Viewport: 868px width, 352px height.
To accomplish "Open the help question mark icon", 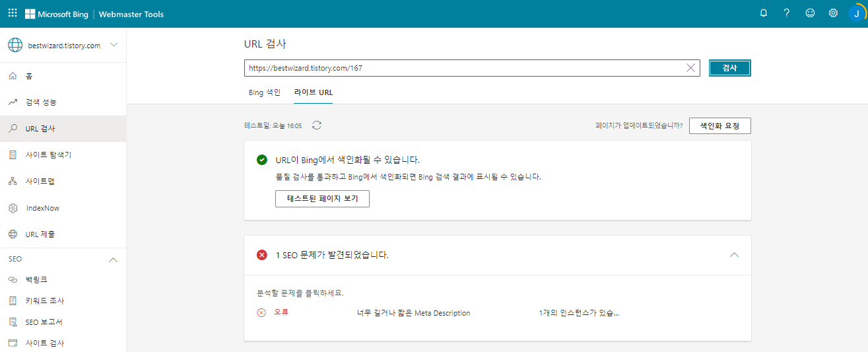I will 786,13.
